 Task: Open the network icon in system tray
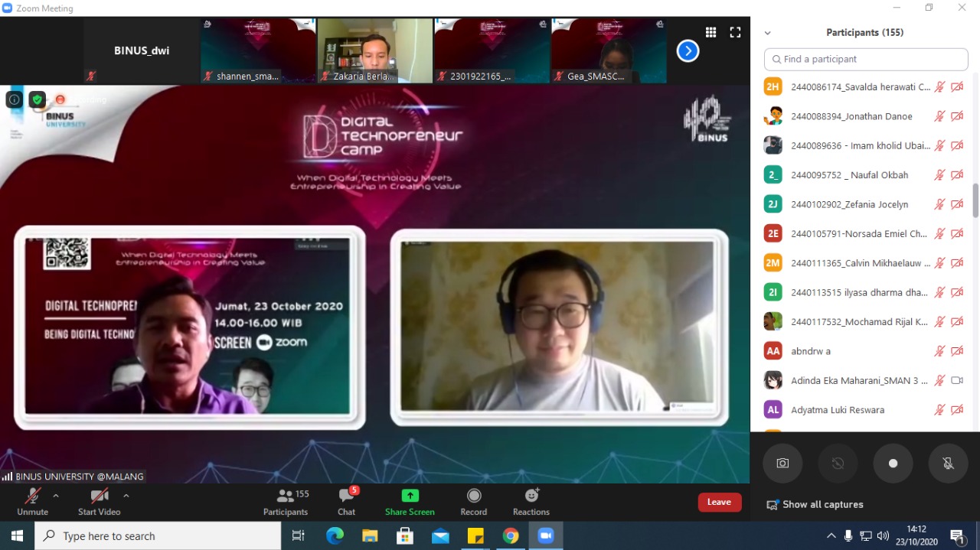tap(866, 536)
